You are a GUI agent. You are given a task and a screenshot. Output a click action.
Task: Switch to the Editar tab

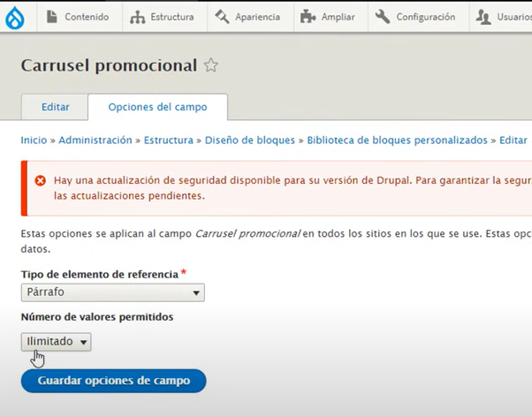coord(55,107)
